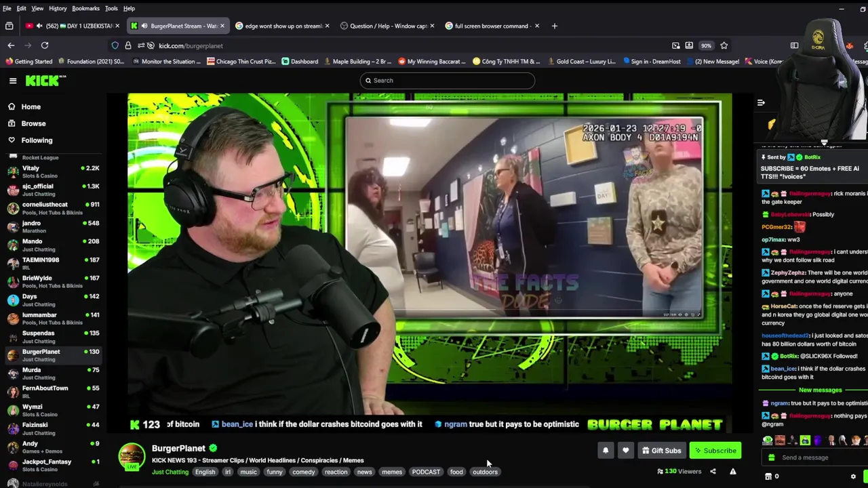
Task: Open the Chicago Thin Crust Pizza bookmark
Action: pyautogui.click(x=241, y=62)
